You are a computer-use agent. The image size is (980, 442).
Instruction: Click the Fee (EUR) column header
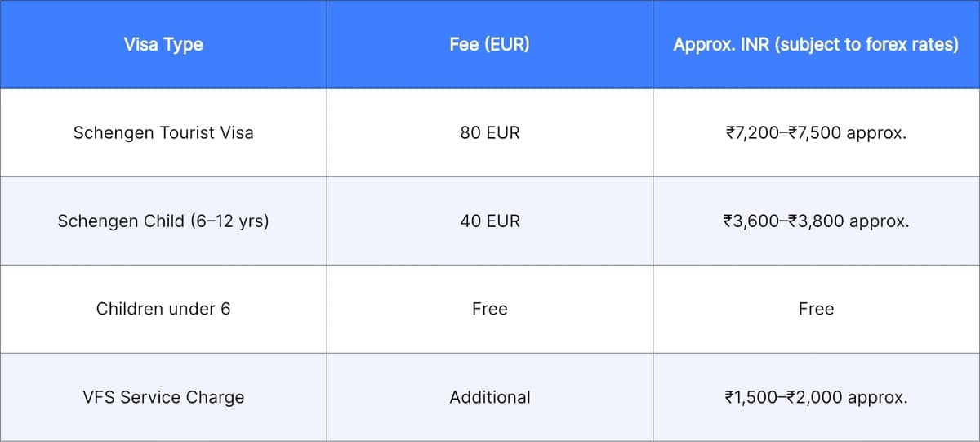[489, 44]
